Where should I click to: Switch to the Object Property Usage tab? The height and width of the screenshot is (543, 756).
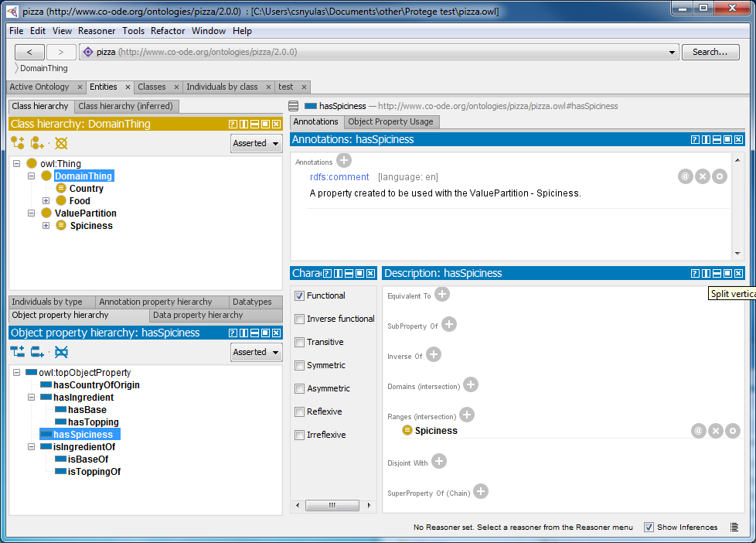391,121
